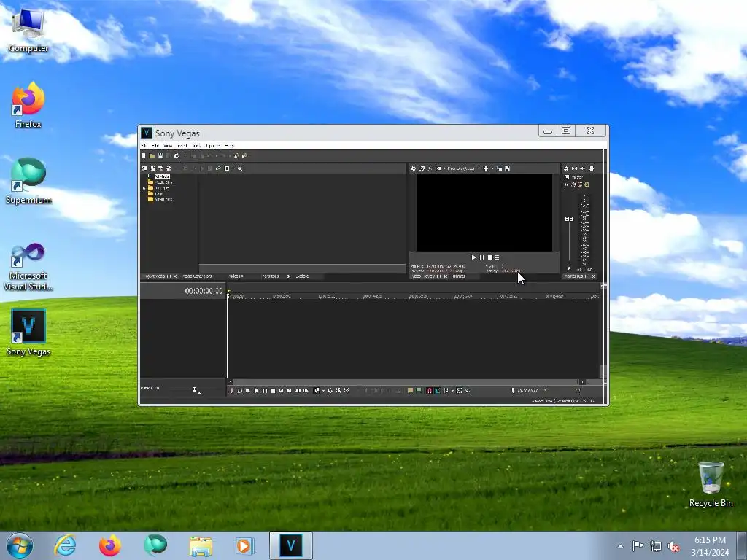Open the Windows Start menu

(x=20, y=545)
